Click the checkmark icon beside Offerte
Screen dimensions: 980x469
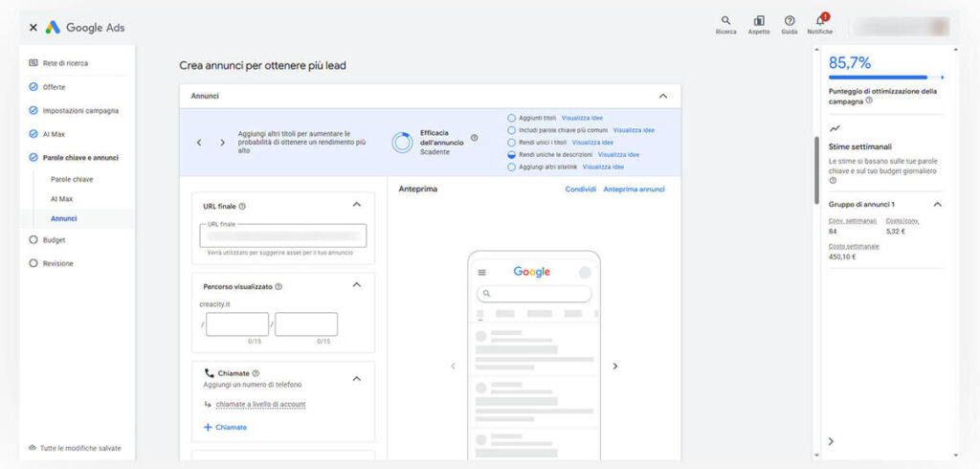click(x=33, y=87)
